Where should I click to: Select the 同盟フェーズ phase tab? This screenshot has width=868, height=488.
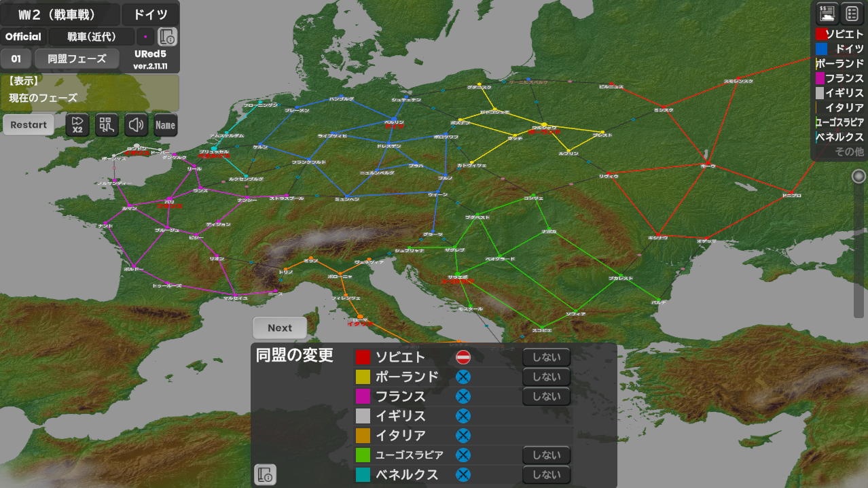click(x=77, y=58)
